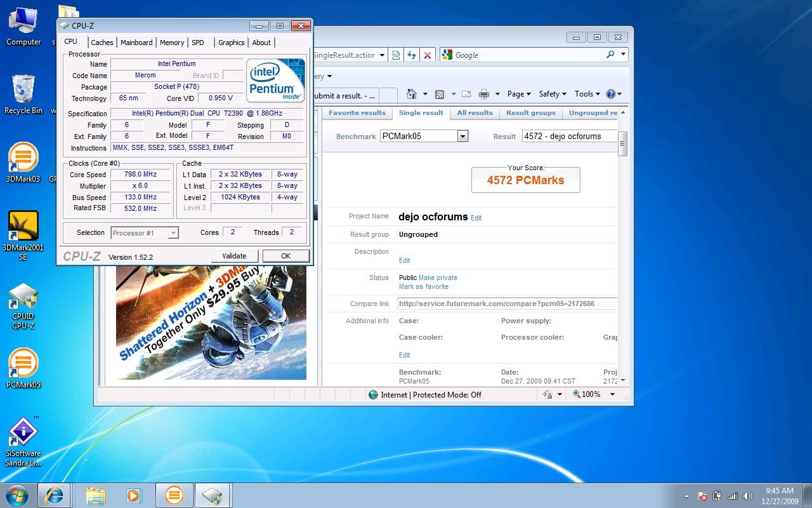The image size is (812, 508).
Task: Click Edit next to dejo ocforums
Action: point(476,218)
